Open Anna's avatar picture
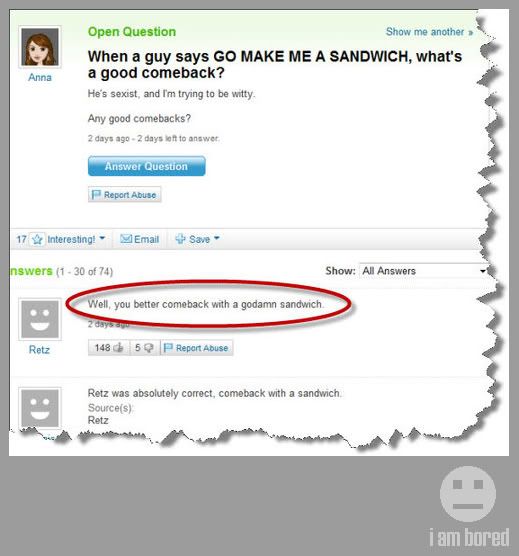The width and height of the screenshot is (519, 556). [x=40, y=47]
